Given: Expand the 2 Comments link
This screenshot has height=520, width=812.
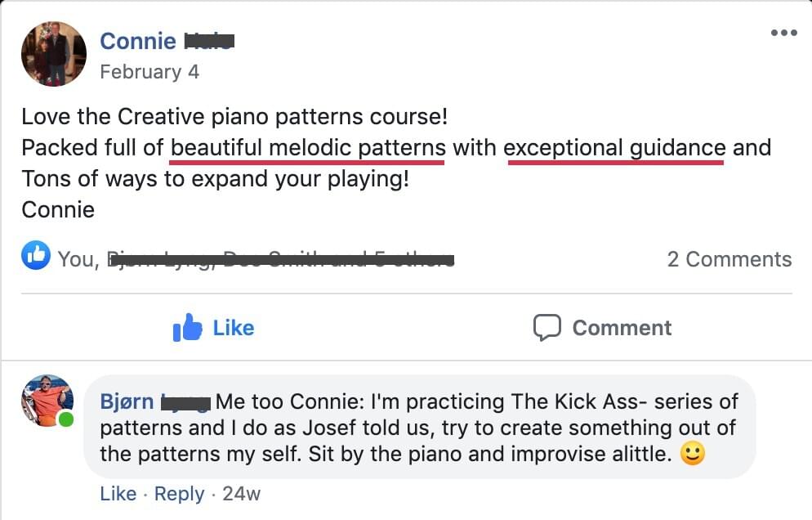Looking at the screenshot, I should click(x=729, y=259).
